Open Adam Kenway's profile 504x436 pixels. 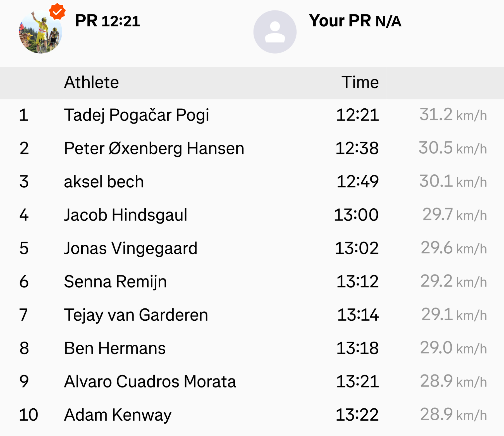pos(118,415)
